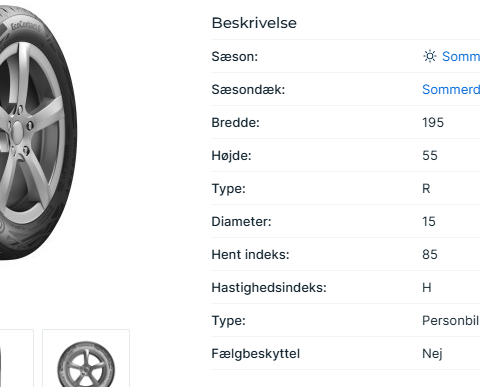Click the Fælgbeskyttel label
Image resolution: width=480 pixels, height=387 pixels.
[x=256, y=353]
